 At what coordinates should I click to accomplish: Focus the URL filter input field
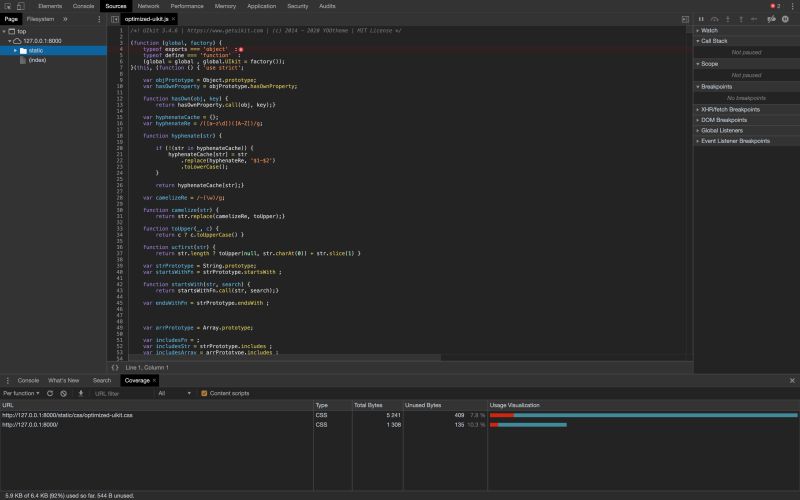click(121, 393)
